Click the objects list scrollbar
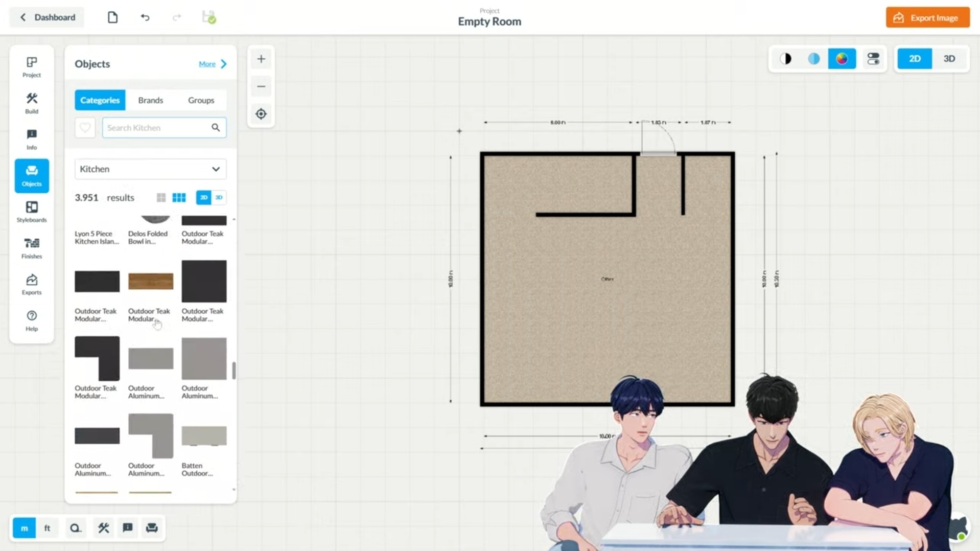 (x=234, y=370)
